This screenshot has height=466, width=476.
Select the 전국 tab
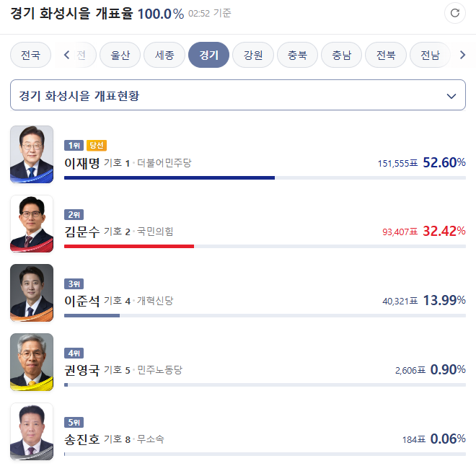click(30, 55)
